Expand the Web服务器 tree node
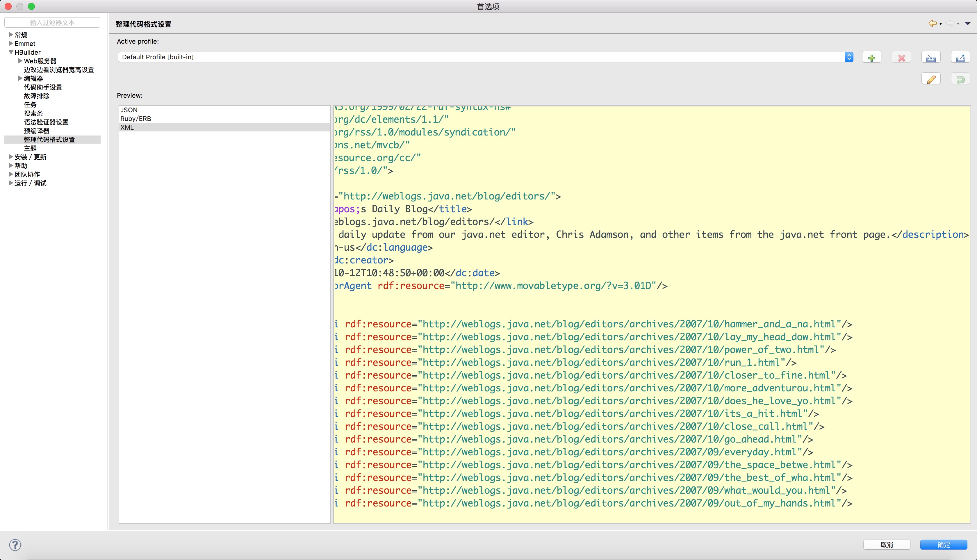 [x=20, y=61]
